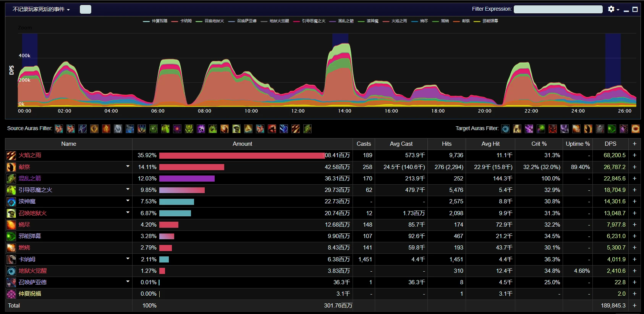Open the gear settings menu

(613, 9)
